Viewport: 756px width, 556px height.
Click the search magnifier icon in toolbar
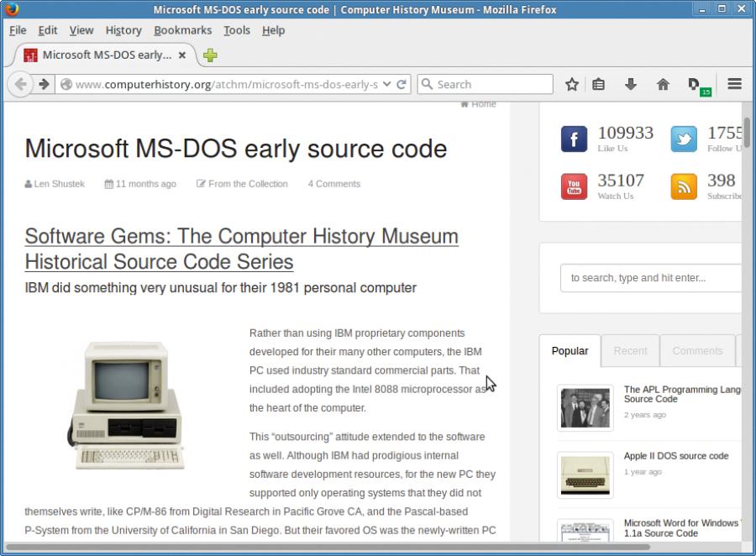click(x=427, y=84)
